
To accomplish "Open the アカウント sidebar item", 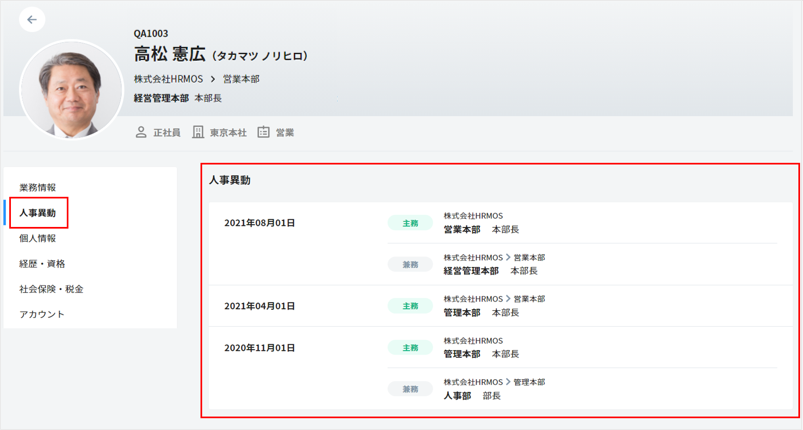I will pos(42,314).
